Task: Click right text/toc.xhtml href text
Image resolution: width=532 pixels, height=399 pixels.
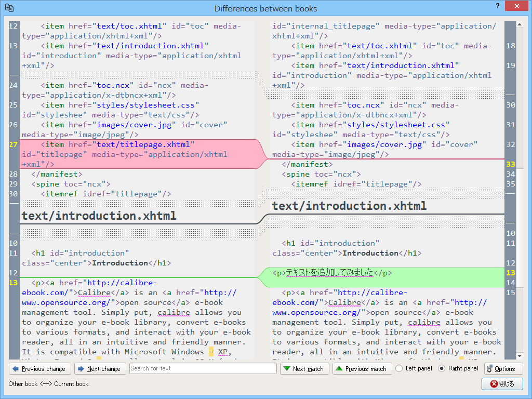Action: click(x=380, y=46)
